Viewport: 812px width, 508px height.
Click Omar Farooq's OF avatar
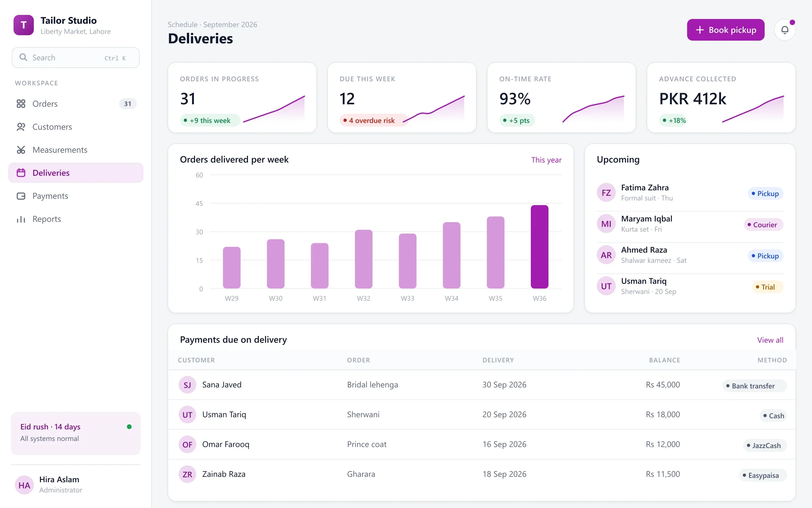pos(187,444)
